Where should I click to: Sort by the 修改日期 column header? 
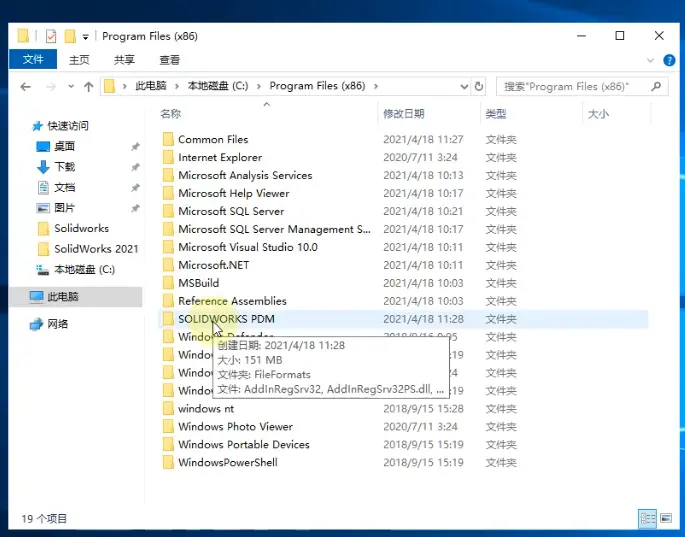point(404,114)
